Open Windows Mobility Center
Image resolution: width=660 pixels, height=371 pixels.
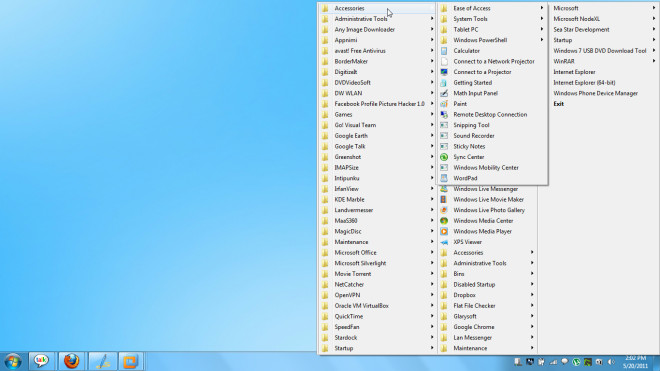coord(486,167)
